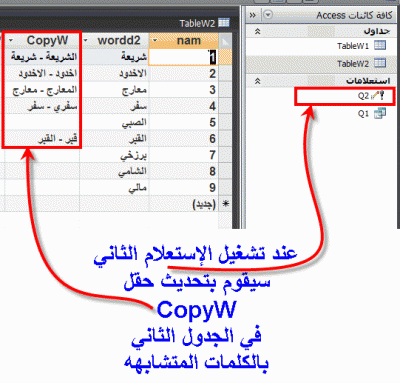The width and height of the screenshot is (400, 383).
Task: Run the Q2 update query icon
Action: (378, 96)
